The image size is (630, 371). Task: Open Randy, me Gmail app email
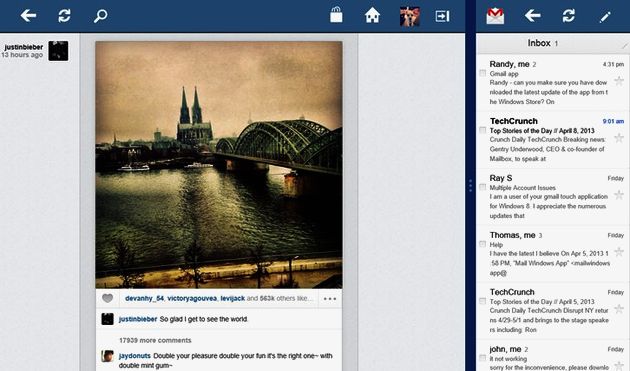pyautogui.click(x=552, y=83)
